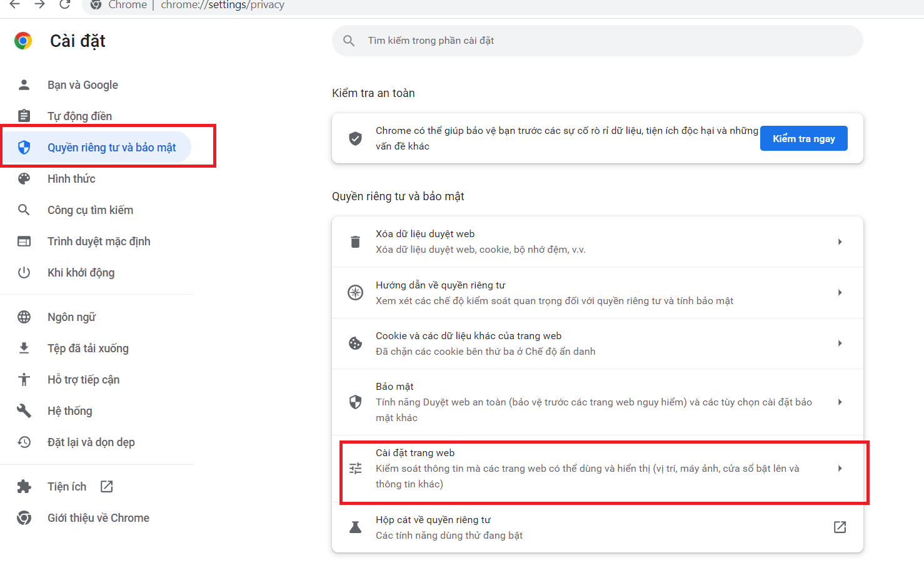
Task: Click the magnifier icon for Công cụ tìm kiếm
Action: point(24,210)
